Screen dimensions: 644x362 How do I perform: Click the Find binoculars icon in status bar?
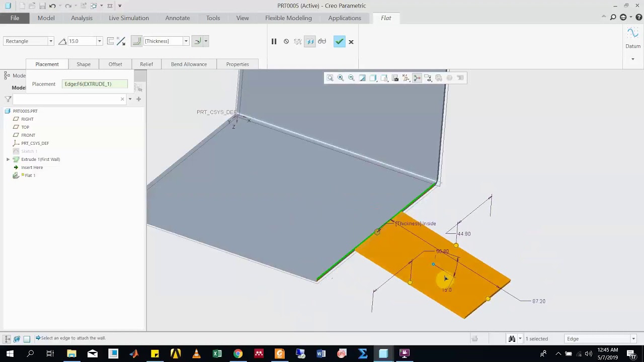(x=512, y=339)
